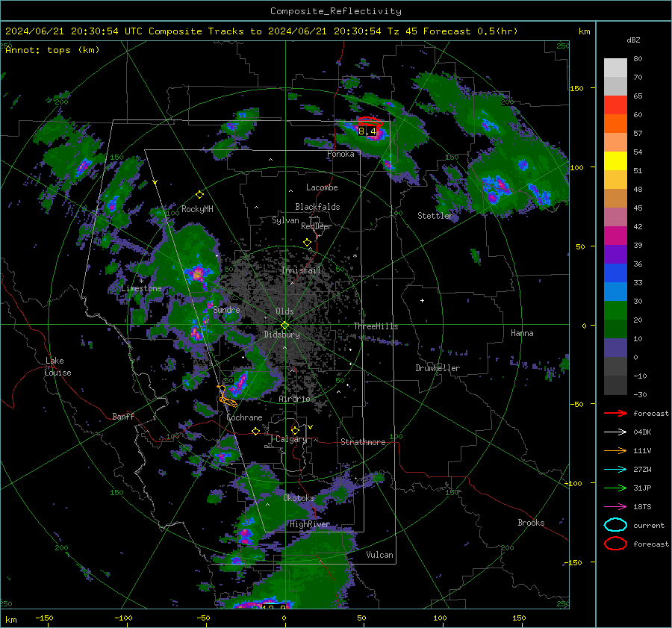Viewport: 672px width, 628px height.
Task: Click the Ponoka city label
Action: pos(340,154)
